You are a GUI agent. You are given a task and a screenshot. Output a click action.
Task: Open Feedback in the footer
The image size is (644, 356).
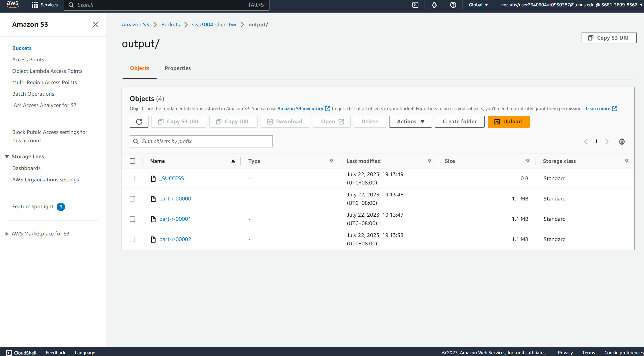pyautogui.click(x=56, y=353)
